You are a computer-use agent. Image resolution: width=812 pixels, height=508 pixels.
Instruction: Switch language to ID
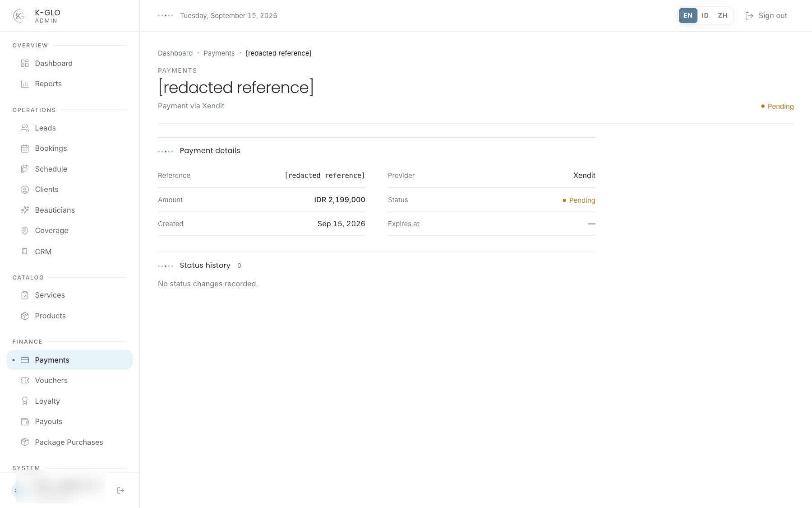705,15
